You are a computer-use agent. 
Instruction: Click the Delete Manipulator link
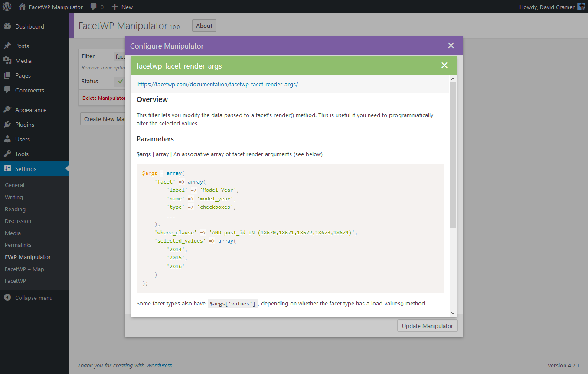103,98
